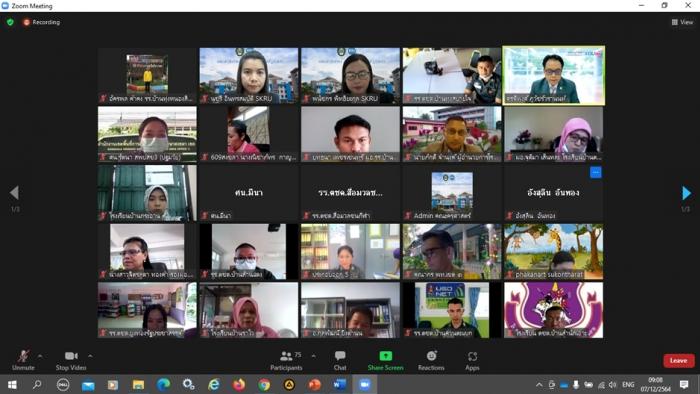This screenshot has height=394, width=700.
Task: Open the Participants panel
Action: pyautogui.click(x=287, y=361)
